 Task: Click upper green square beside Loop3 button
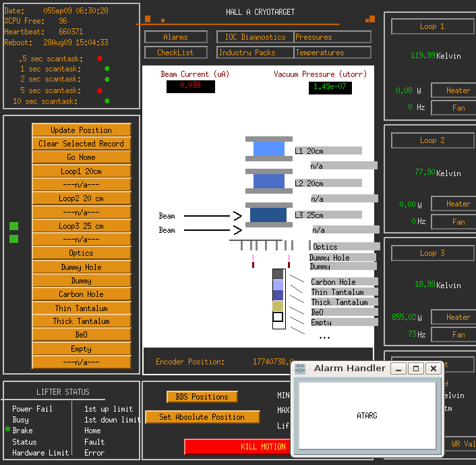[x=13, y=226]
